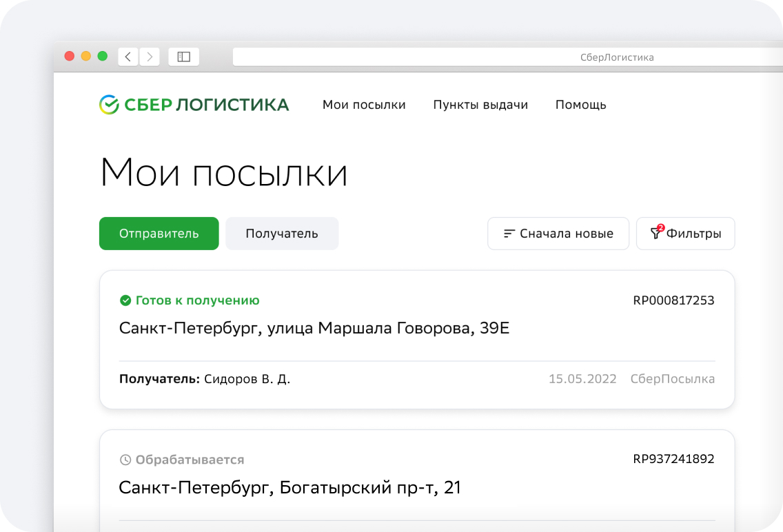Open the Сначала новые sort dropdown
This screenshot has height=532, width=783.
click(x=558, y=234)
